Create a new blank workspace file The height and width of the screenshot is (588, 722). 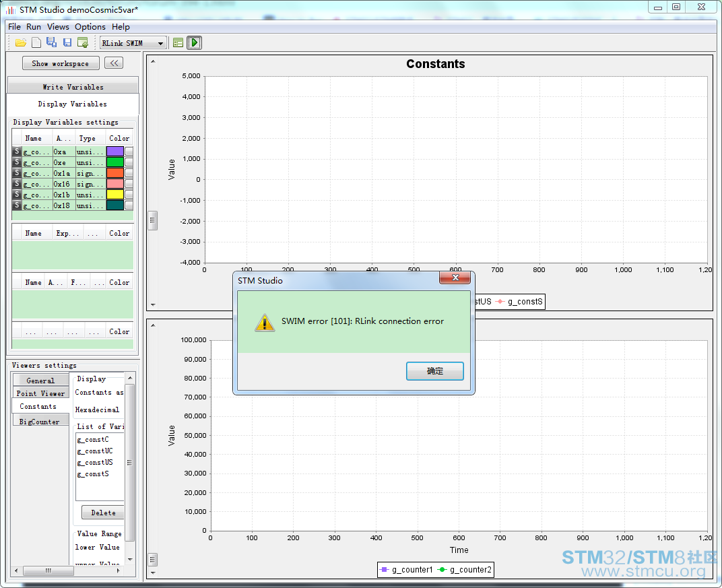coord(36,43)
